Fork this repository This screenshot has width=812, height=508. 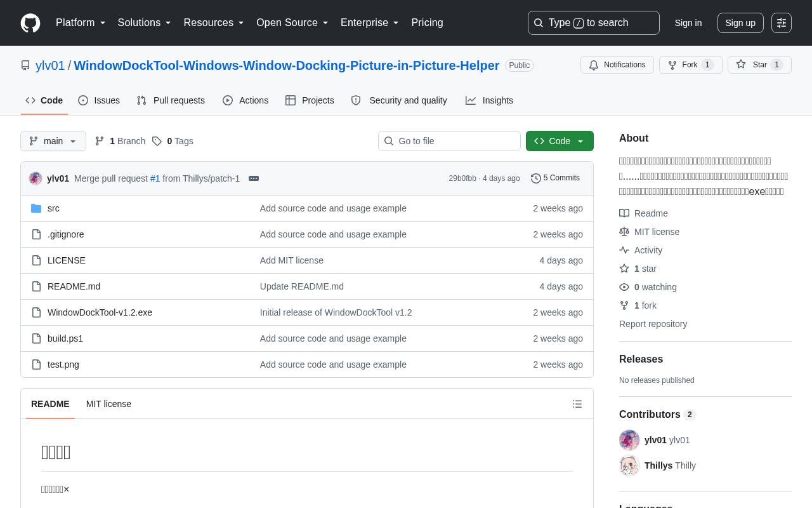(691, 65)
